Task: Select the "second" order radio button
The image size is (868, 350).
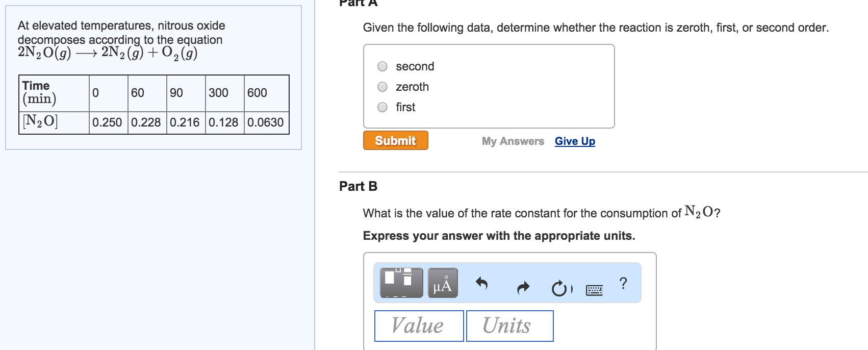Action: [382, 67]
